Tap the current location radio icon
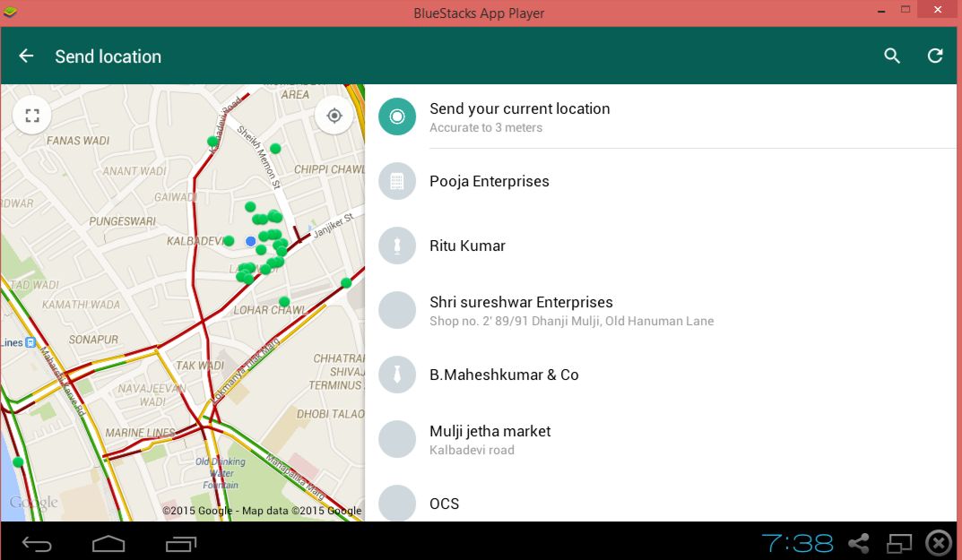 [397, 116]
